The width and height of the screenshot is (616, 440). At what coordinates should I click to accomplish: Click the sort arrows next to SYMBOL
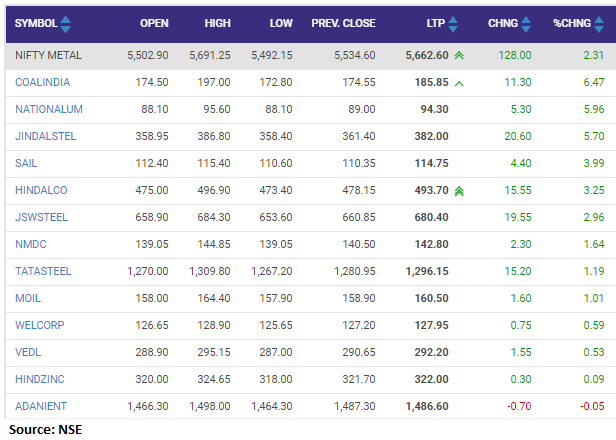pyautogui.click(x=66, y=23)
